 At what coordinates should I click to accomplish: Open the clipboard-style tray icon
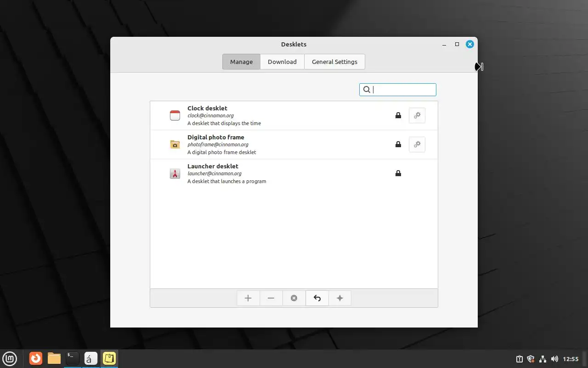520,359
